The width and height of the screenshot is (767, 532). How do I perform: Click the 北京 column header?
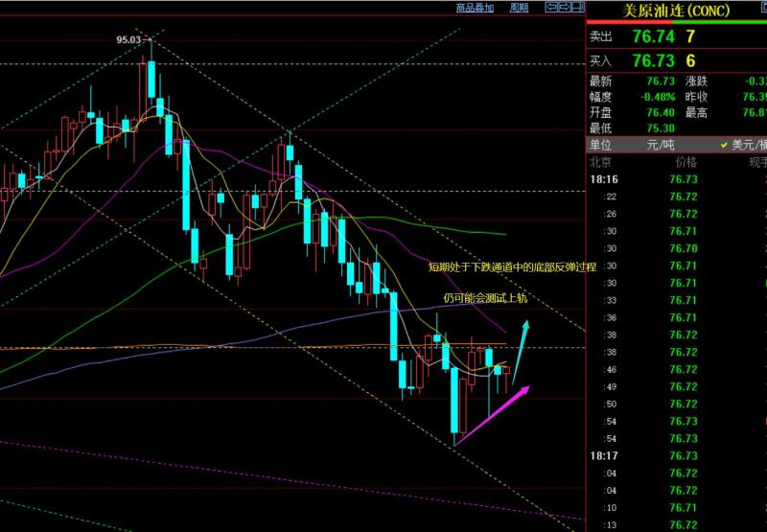coord(600,162)
